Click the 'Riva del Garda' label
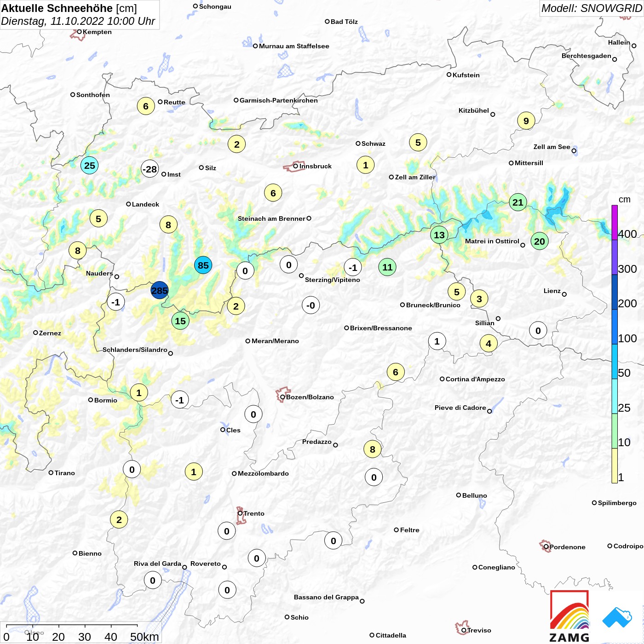Screen dimensions: 644x644 tap(157, 563)
